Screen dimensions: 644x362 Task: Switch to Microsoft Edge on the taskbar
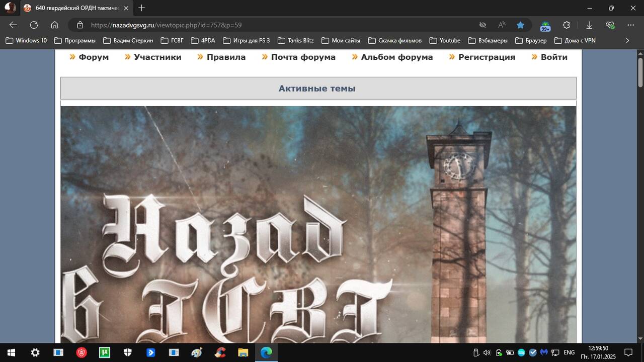(x=266, y=352)
